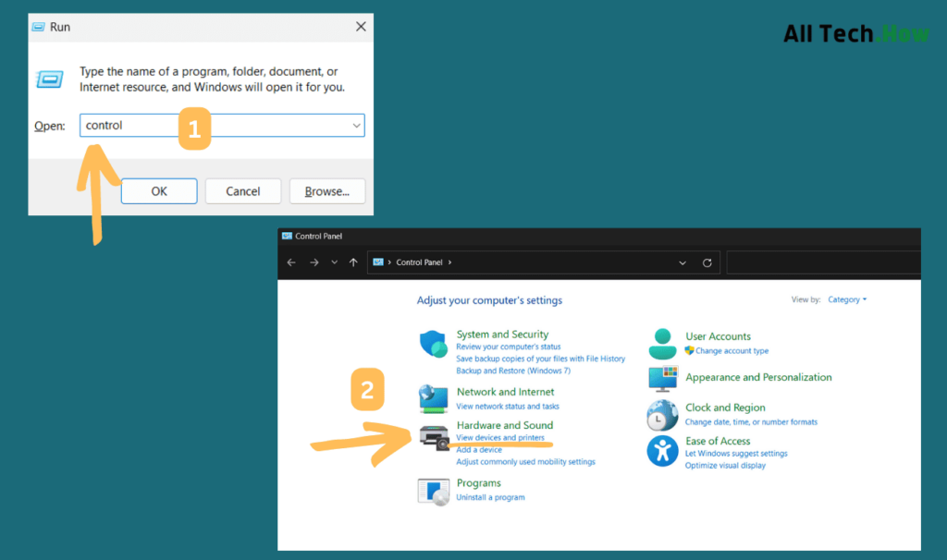The height and width of the screenshot is (560, 947).
Task: Expand the address bar history dropdown
Action: point(683,262)
